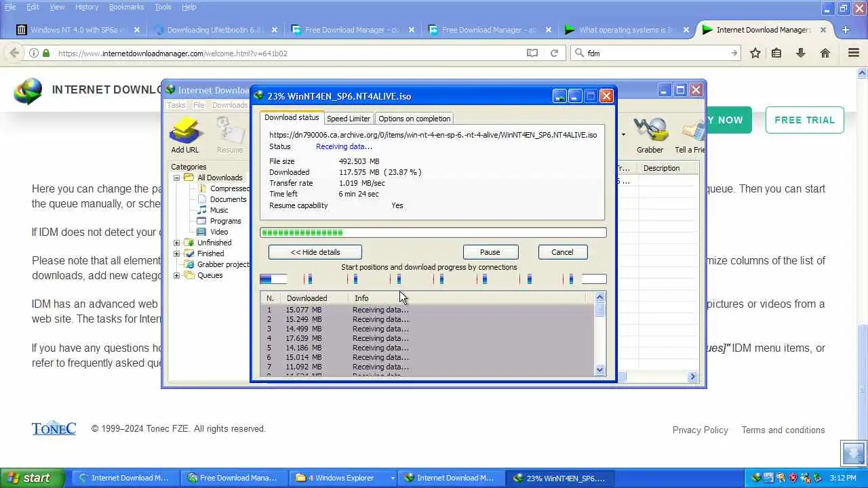Click the search go arrow in search box
Screen dimensions: 868x488
734,53
